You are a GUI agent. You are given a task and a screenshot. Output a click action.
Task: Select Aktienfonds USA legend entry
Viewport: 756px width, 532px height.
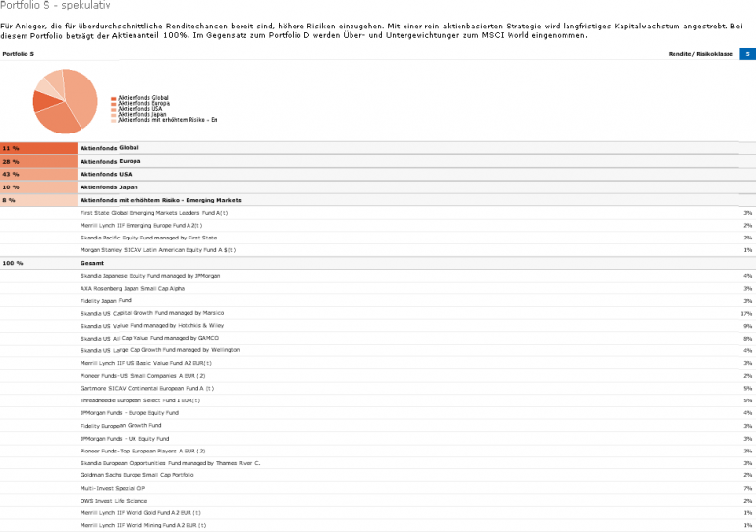(x=136, y=109)
